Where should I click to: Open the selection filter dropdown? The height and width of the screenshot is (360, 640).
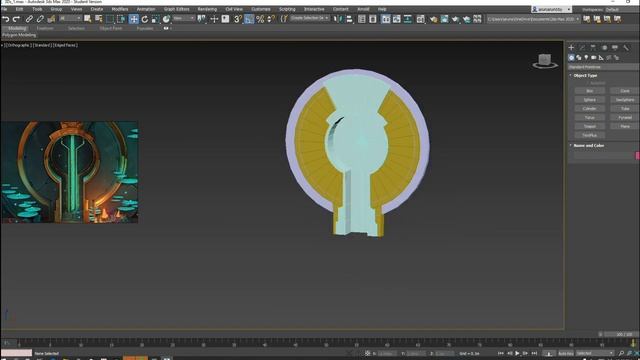coord(70,19)
